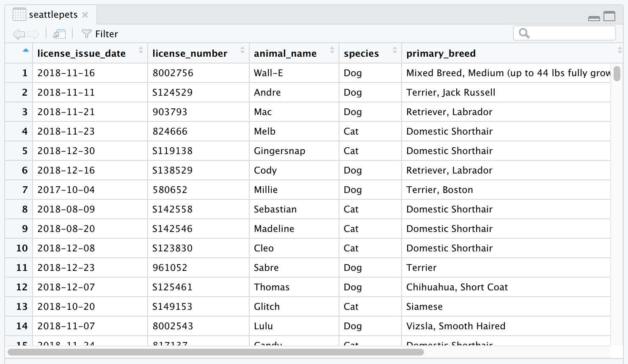Viewport: 628px width, 364px height.
Task: Toggle the blue sort arrow above the row numbers
Action: click(25, 50)
